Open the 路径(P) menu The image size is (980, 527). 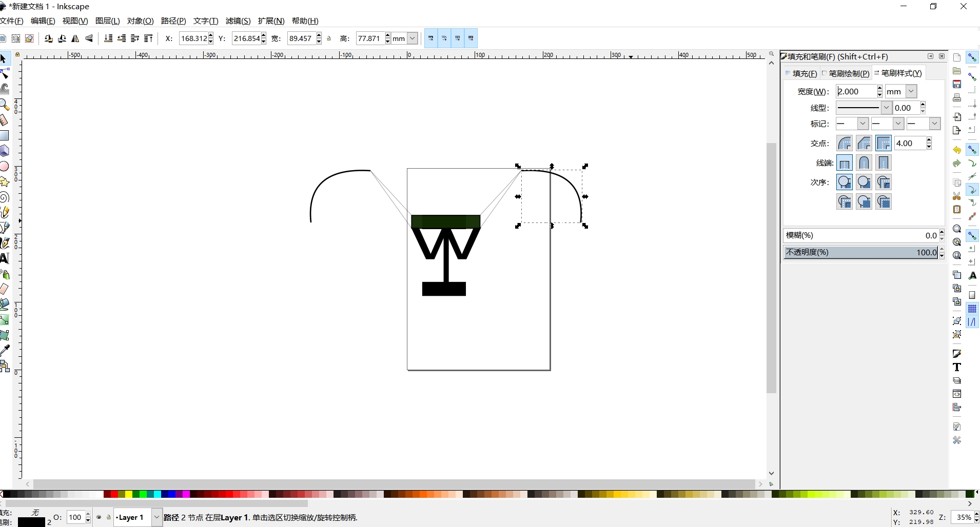173,21
